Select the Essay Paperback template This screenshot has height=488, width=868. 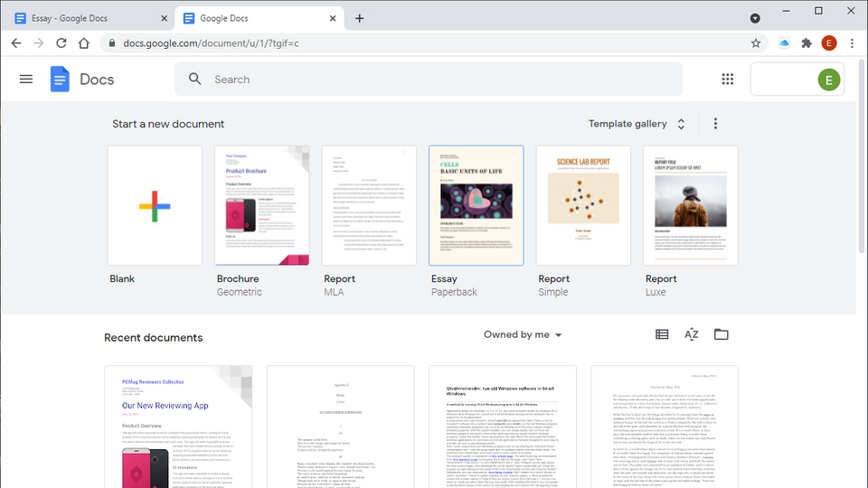pos(476,206)
